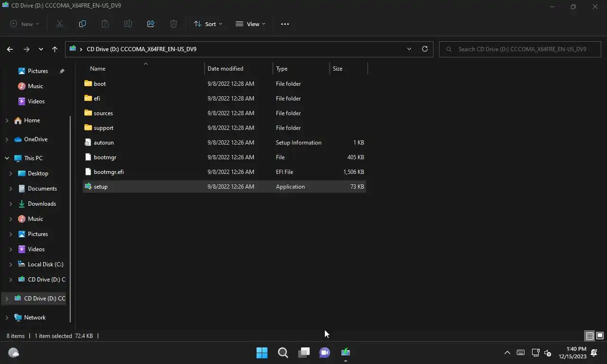Open muted volume icon in tray
Viewport: 607px width, 364px height.
(x=548, y=353)
